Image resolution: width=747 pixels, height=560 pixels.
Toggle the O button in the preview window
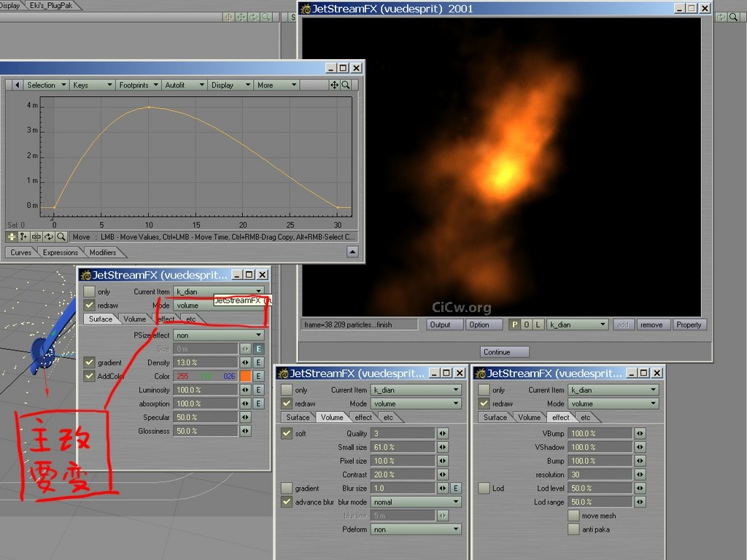tap(527, 324)
